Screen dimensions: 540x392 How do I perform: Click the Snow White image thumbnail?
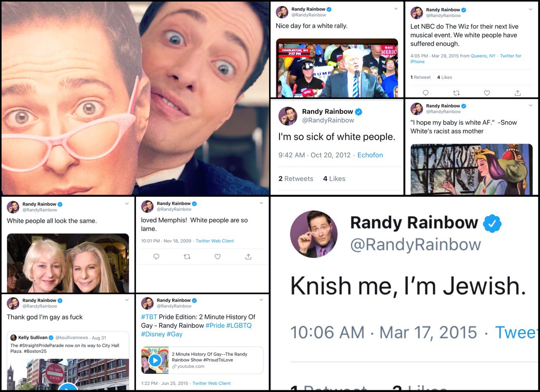(x=472, y=169)
